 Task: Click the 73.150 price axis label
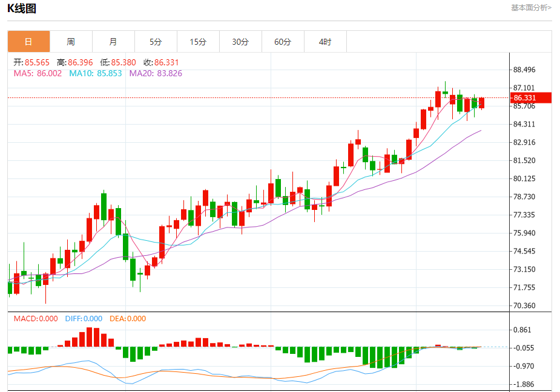pos(524,270)
